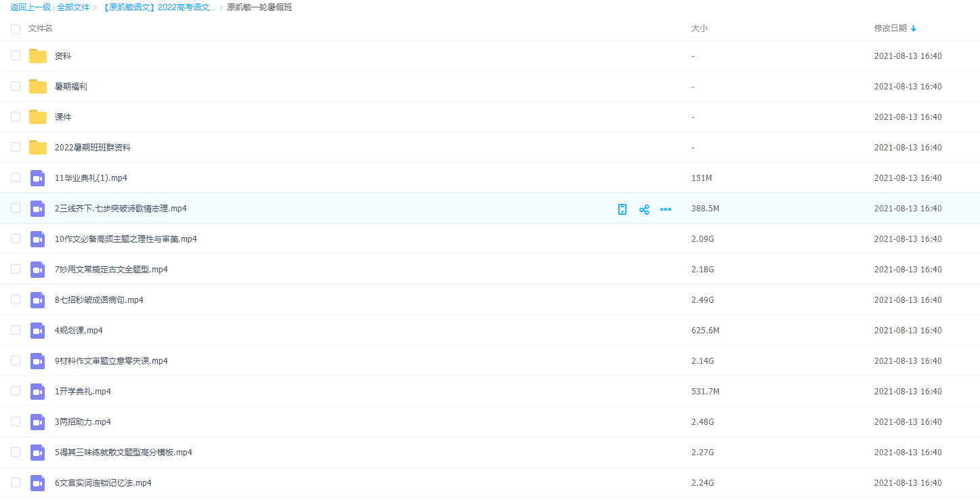Click the 暑期福利 folder icon

(38, 87)
